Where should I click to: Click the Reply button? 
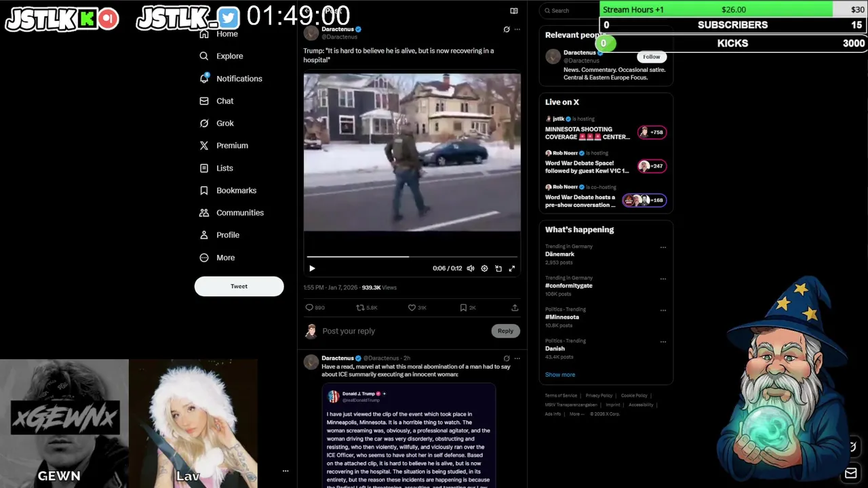coord(505,331)
